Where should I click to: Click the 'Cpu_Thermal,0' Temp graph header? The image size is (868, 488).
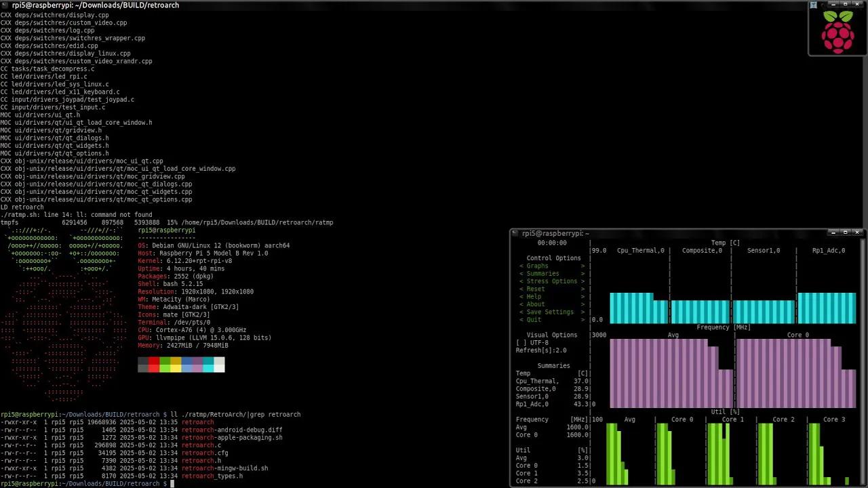[x=640, y=251]
